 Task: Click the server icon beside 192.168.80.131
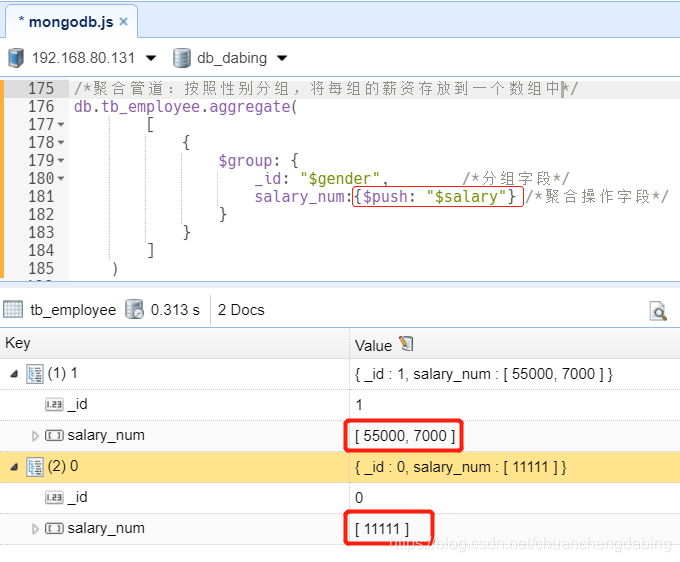coord(16,58)
